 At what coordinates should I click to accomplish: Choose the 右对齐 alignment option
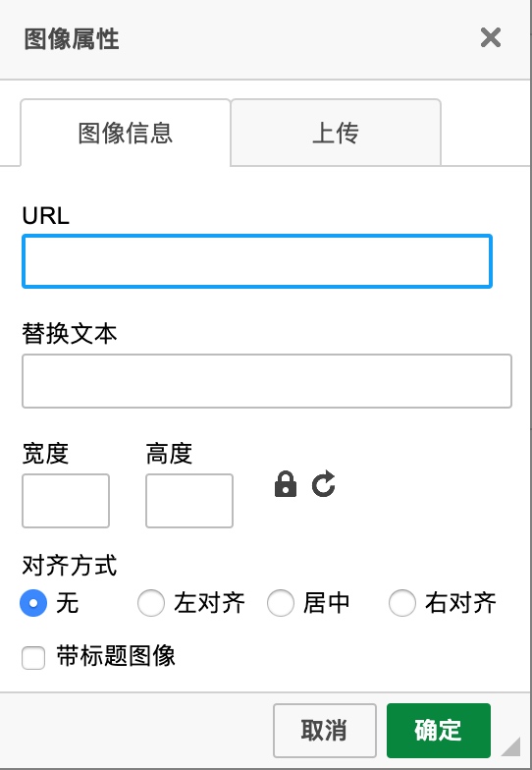402,603
